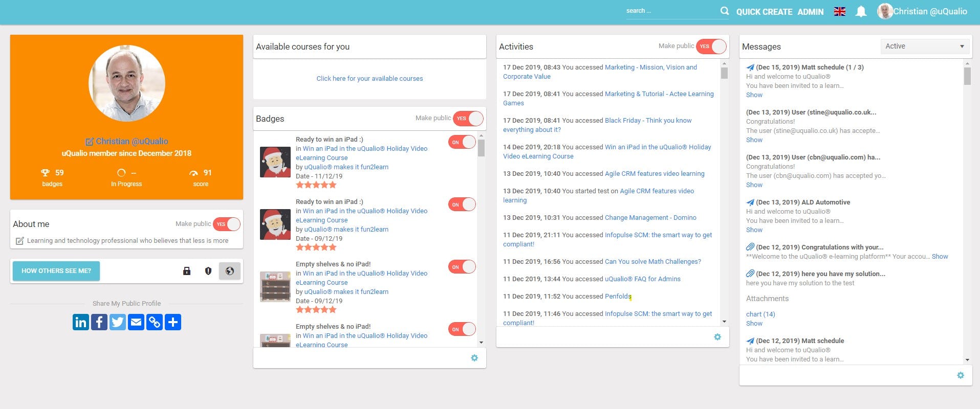
Task: Open 'uQualio® FAQ for Admins' link
Action: pyautogui.click(x=643, y=279)
